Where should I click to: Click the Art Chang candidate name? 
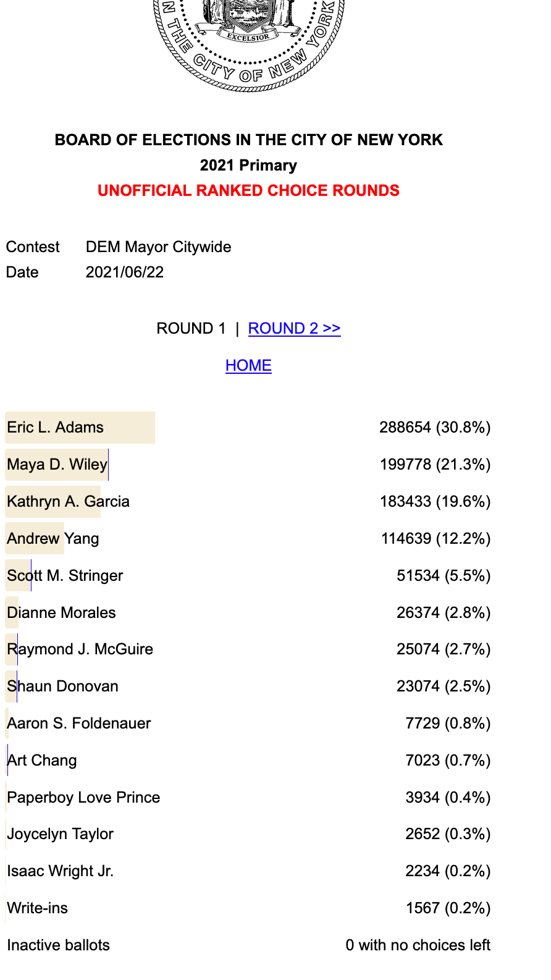[42, 760]
